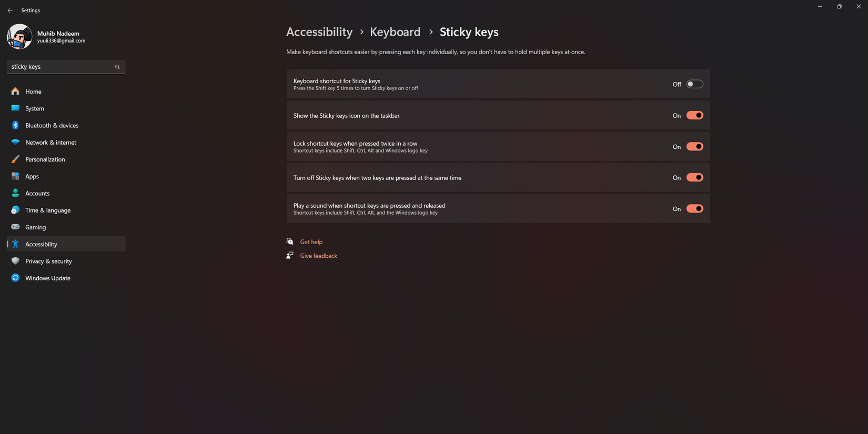Image resolution: width=868 pixels, height=434 pixels.
Task: Open Bluetooth & devices settings
Action: coord(52,125)
